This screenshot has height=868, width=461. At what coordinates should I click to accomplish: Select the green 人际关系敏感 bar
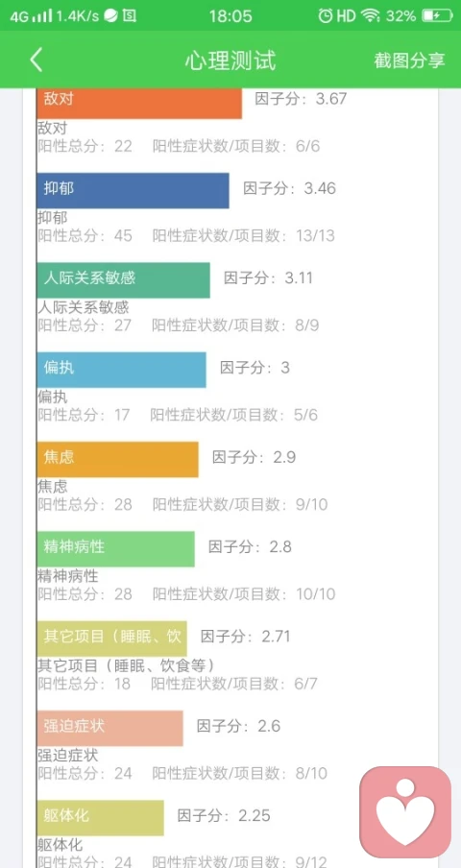(123, 280)
